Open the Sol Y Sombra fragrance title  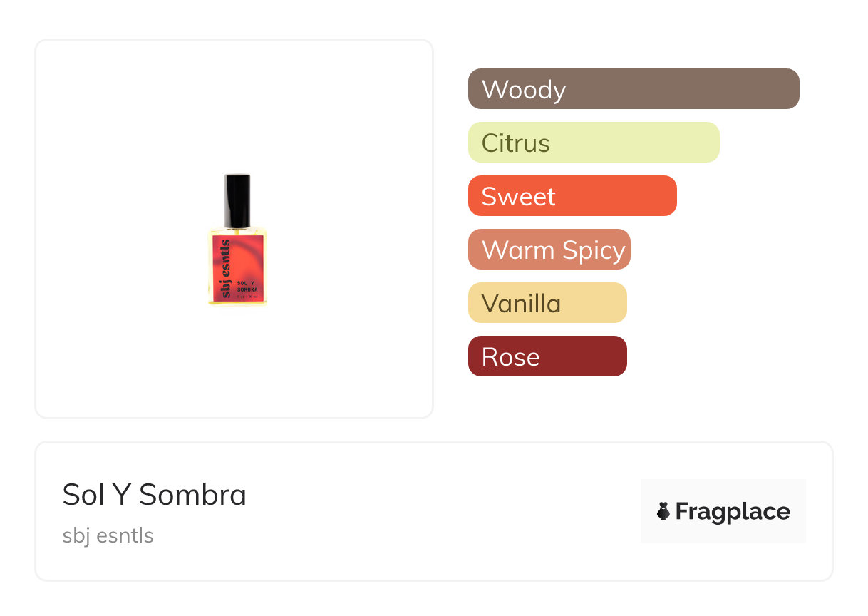click(x=154, y=495)
